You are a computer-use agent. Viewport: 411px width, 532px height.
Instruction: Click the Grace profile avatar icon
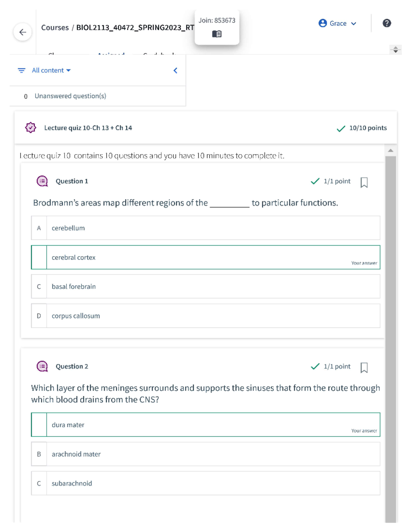pos(323,23)
